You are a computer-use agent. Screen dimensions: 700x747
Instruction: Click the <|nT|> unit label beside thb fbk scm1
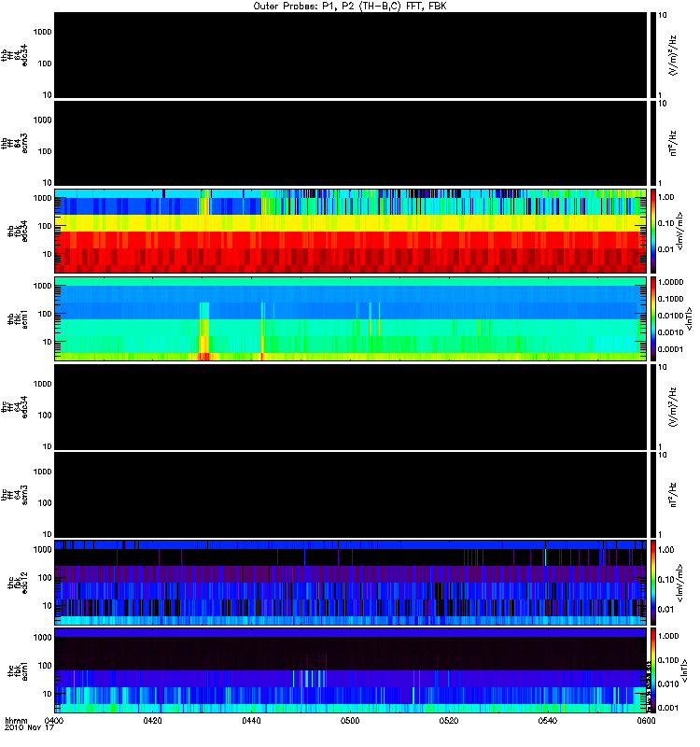click(687, 319)
